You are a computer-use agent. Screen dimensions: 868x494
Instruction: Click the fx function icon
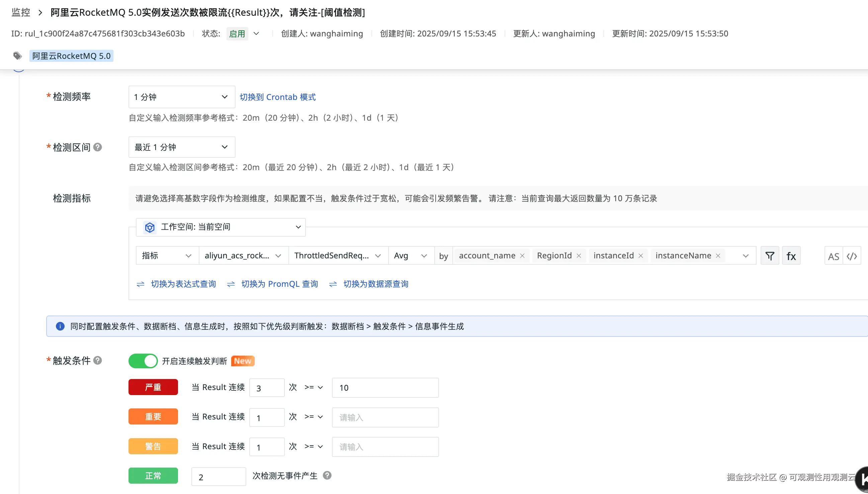[791, 256]
